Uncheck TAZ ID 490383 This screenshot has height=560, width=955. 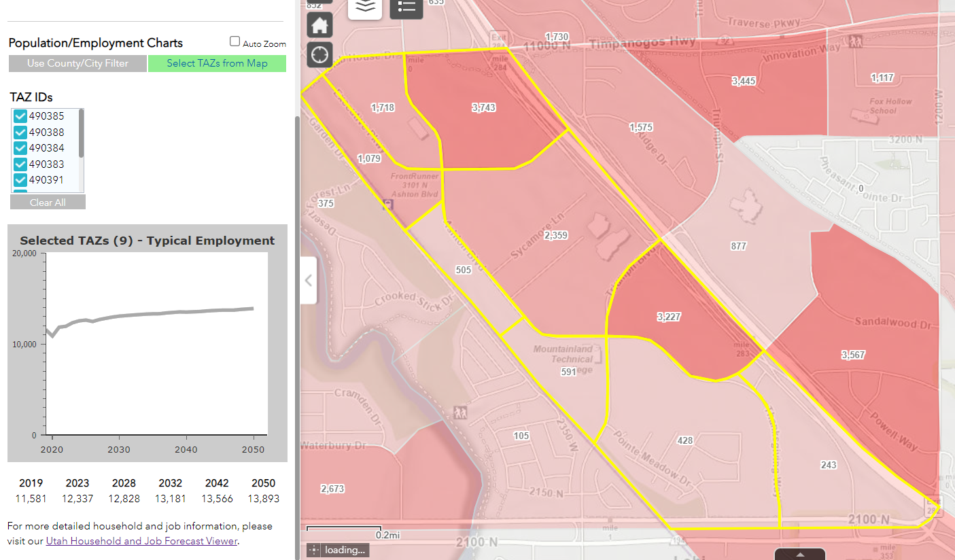click(x=20, y=164)
